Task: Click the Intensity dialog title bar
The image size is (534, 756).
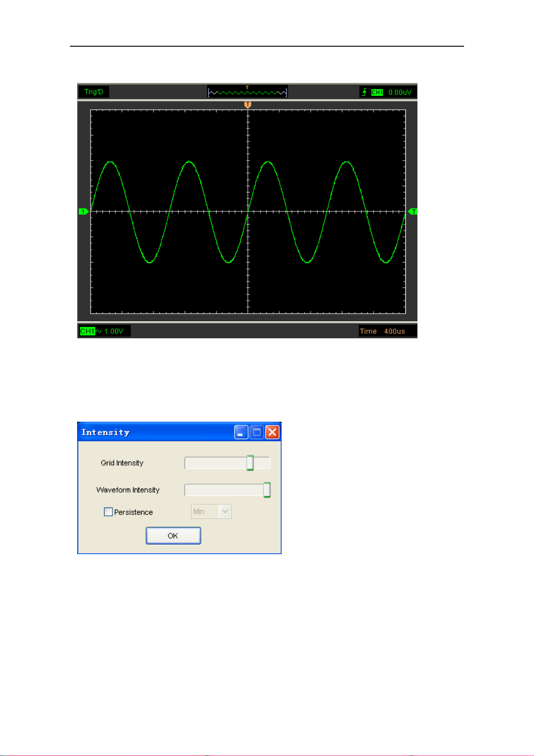Action: click(179, 432)
